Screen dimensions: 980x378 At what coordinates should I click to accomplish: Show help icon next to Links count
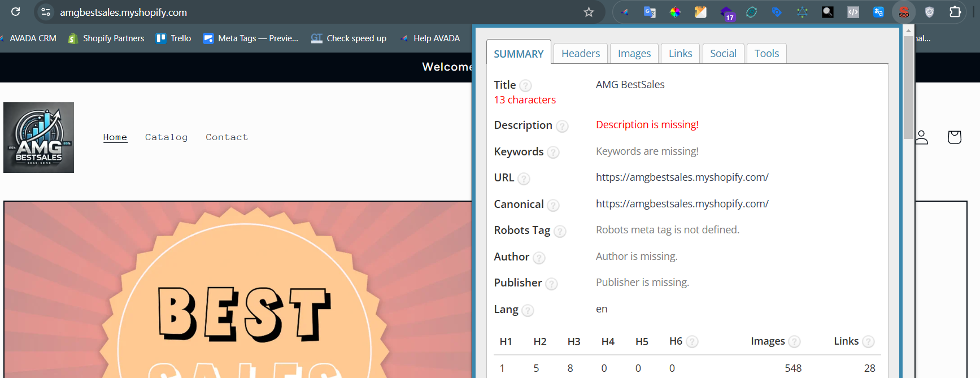868,342
